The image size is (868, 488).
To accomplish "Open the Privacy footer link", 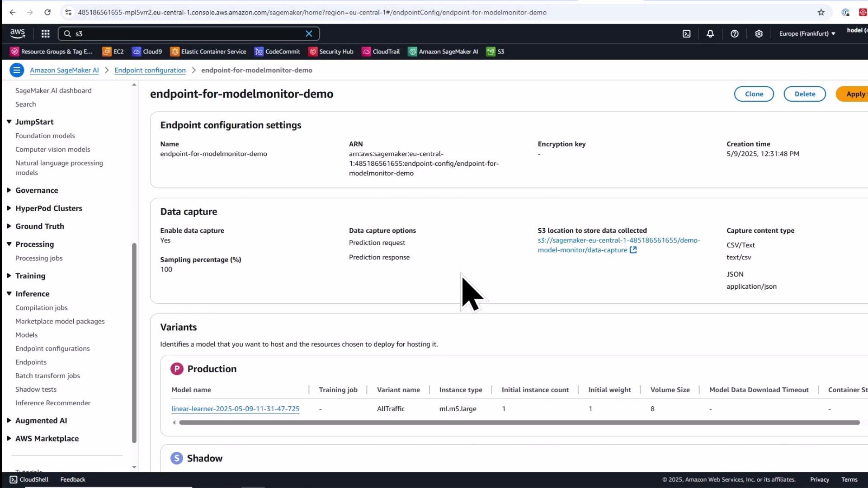I will [819, 479].
